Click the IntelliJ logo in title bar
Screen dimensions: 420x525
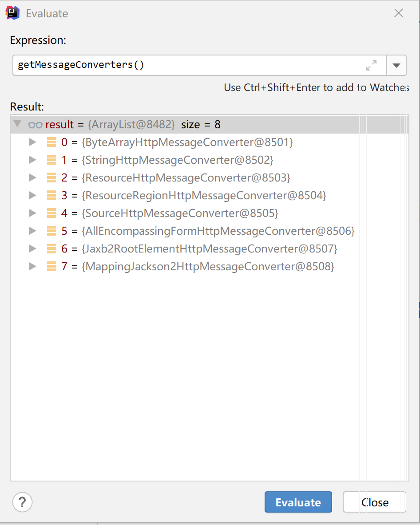click(12, 13)
